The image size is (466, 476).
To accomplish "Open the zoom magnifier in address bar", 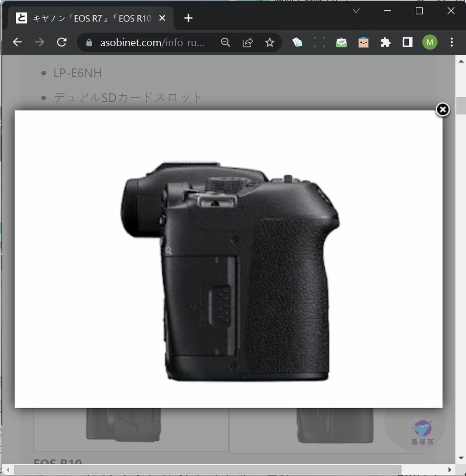I will (225, 42).
